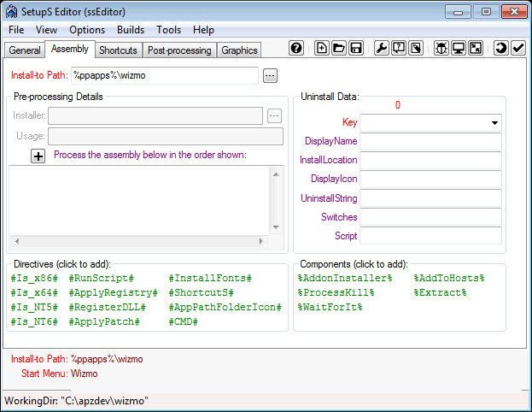This screenshot has width=532, height=412.
Task: Click the plus button beside Process the assembly
Action: point(38,156)
